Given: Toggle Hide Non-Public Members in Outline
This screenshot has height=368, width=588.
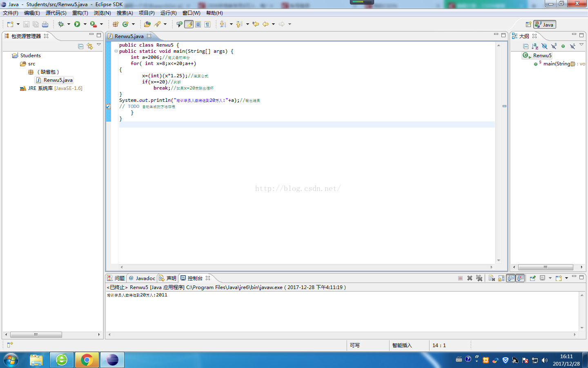Looking at the screenshot, I should (x=563, y=46).
